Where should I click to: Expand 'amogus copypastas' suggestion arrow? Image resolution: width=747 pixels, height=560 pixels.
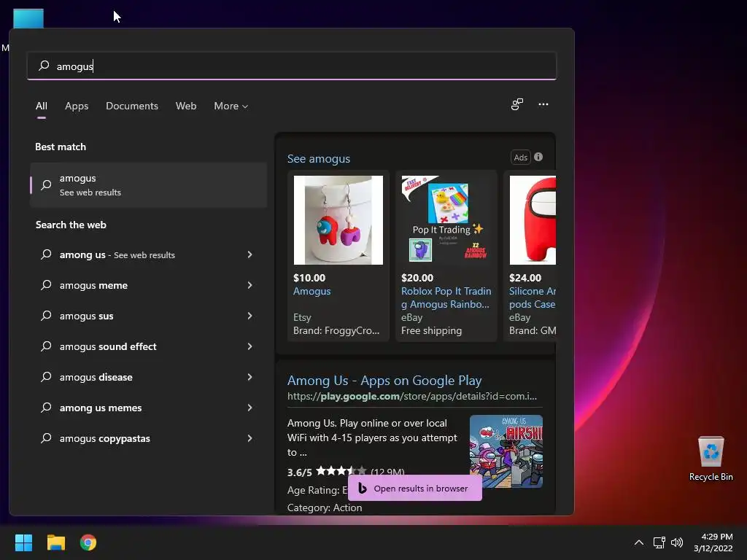pos(249,438)
